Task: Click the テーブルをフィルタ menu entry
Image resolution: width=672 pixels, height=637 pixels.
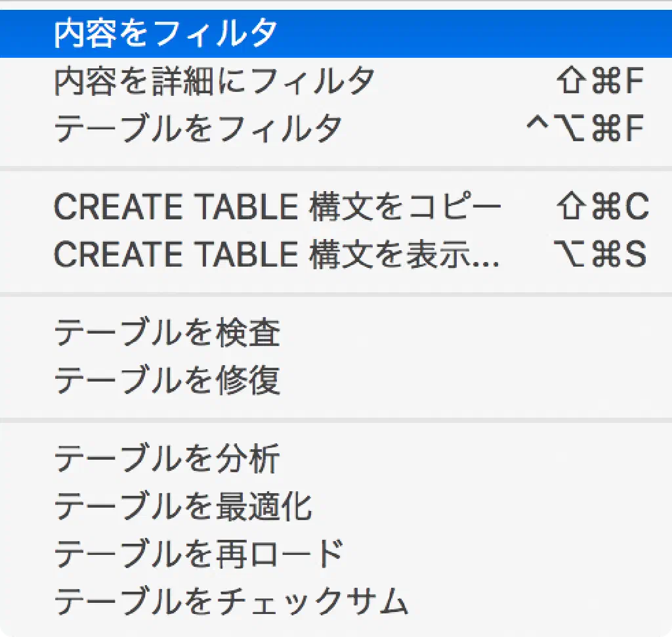Action: pyautogui.click(x=198, y=129)
